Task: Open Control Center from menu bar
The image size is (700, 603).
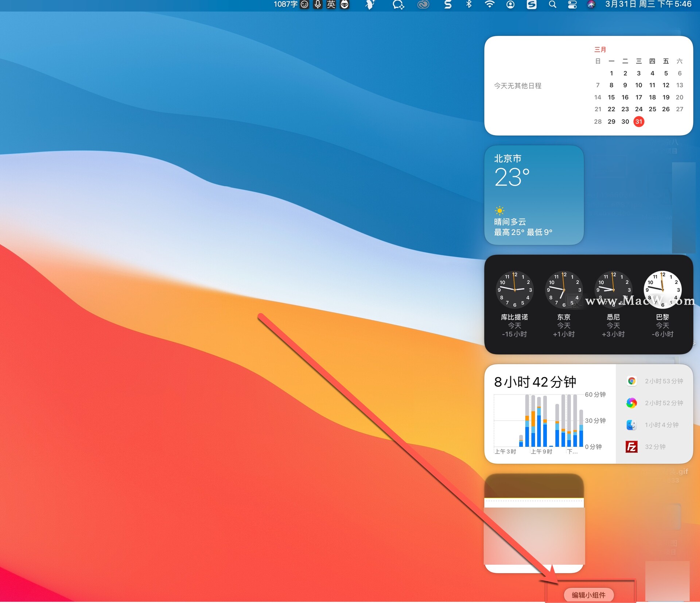Action: tap(572, 4)
